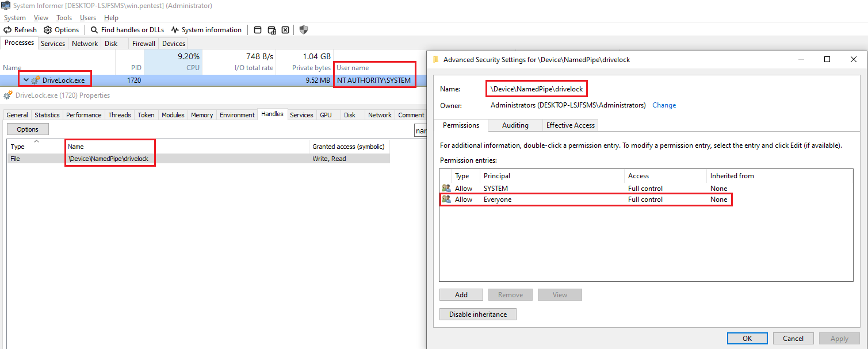
Task: Open Find handles or DLLs search
Action: pos(127,30)
